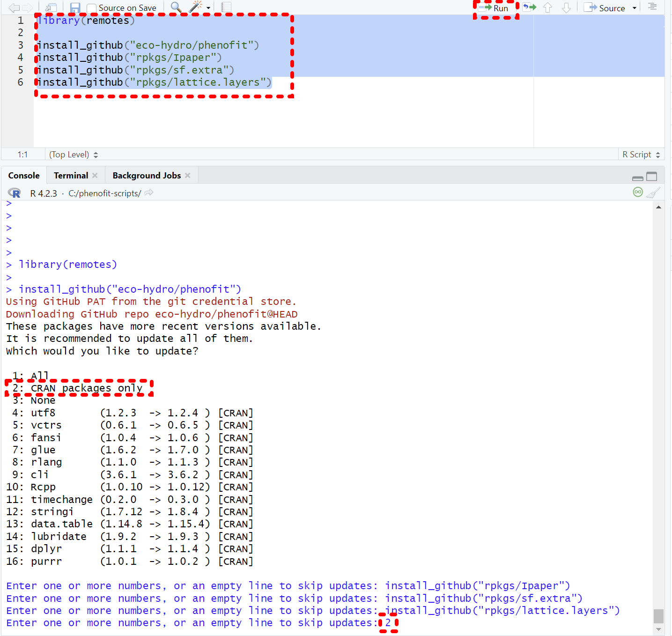Viewport: 672px width, 636px height.
Task: Click the purrr package row
Action: coord(130,562)
